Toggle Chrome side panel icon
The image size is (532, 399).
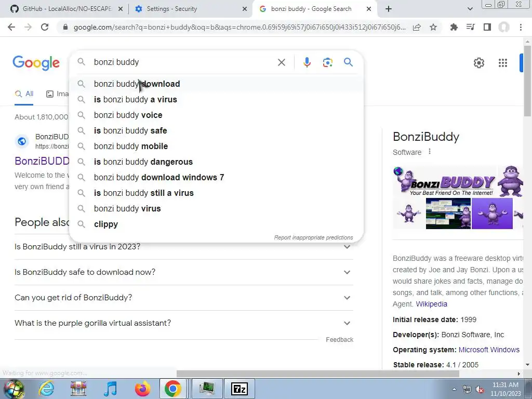487,27
